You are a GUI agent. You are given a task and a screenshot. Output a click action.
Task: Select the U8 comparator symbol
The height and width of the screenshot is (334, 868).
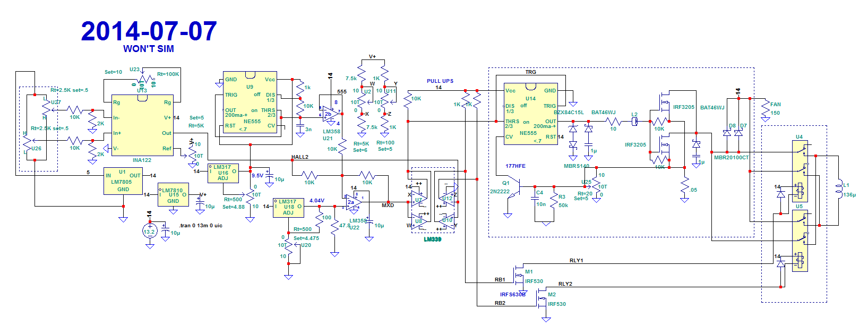point(419,221)
